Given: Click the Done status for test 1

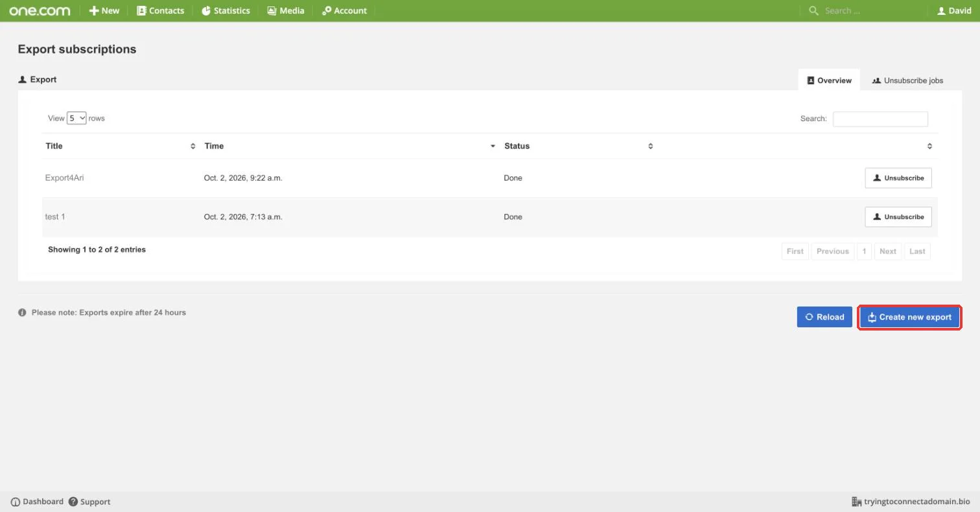Looking at the screenshot, I should (x=513, y=216).
